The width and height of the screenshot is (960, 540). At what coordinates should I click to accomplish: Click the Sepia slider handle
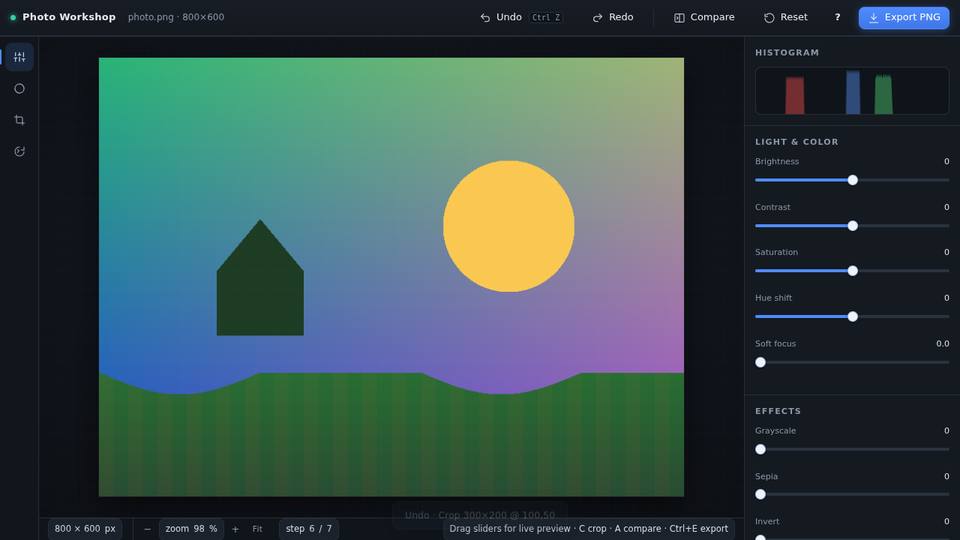760,494
